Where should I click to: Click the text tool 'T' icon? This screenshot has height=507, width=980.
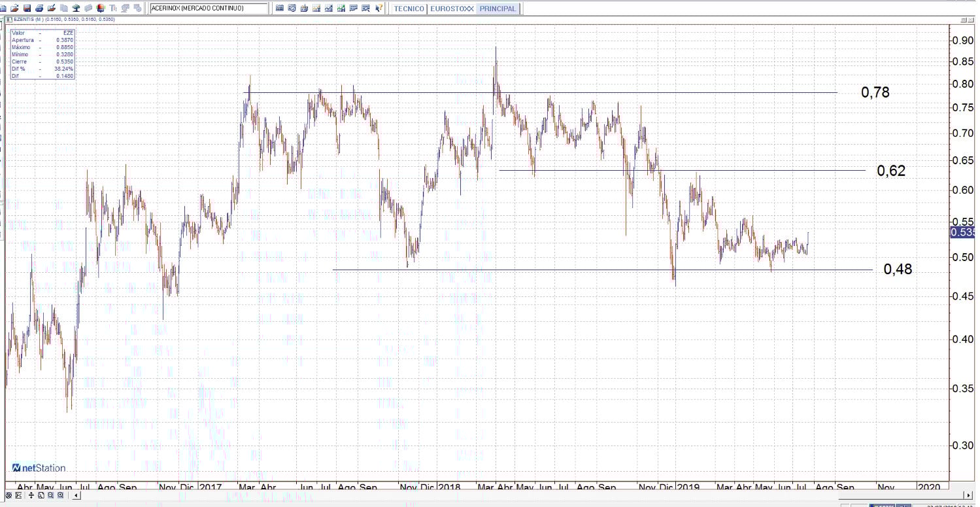coord(113,9)
